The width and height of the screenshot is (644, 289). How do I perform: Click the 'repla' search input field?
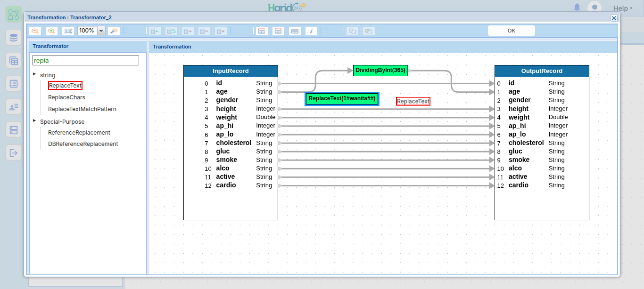(x=85, y=60)
